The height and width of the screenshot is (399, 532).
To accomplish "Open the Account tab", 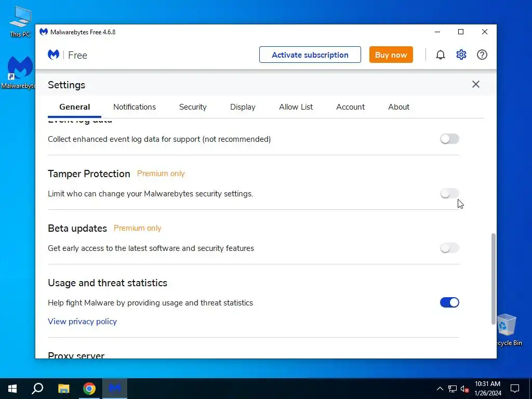I will [x=351, y=107].
